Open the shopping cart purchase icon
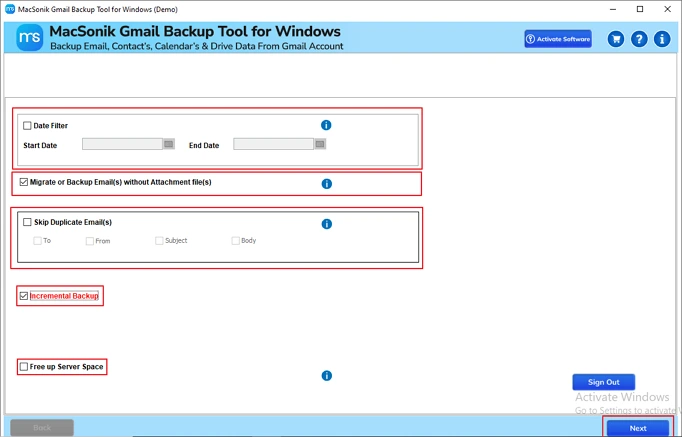The image size is (682, 437). coord(616,39)
